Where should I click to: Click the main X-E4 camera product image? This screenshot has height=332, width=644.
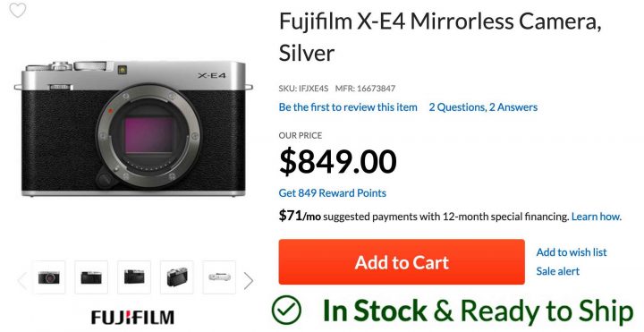pos(133,128)
